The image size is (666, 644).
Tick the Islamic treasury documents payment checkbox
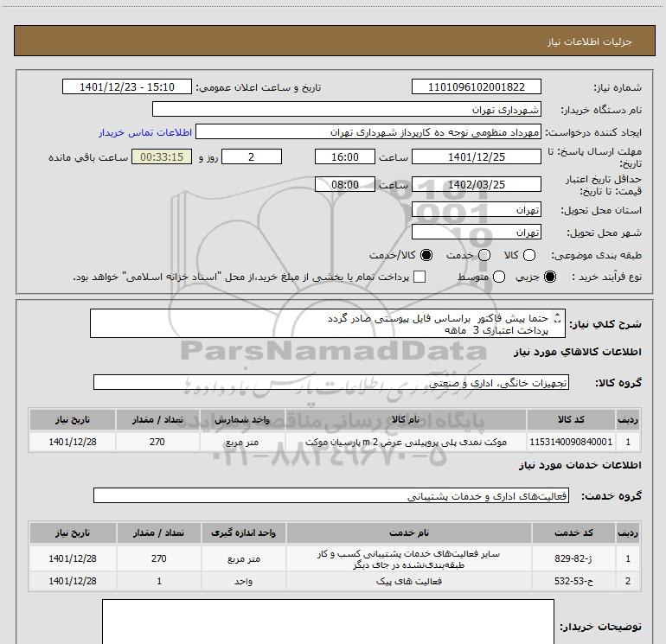coord(419,277)
